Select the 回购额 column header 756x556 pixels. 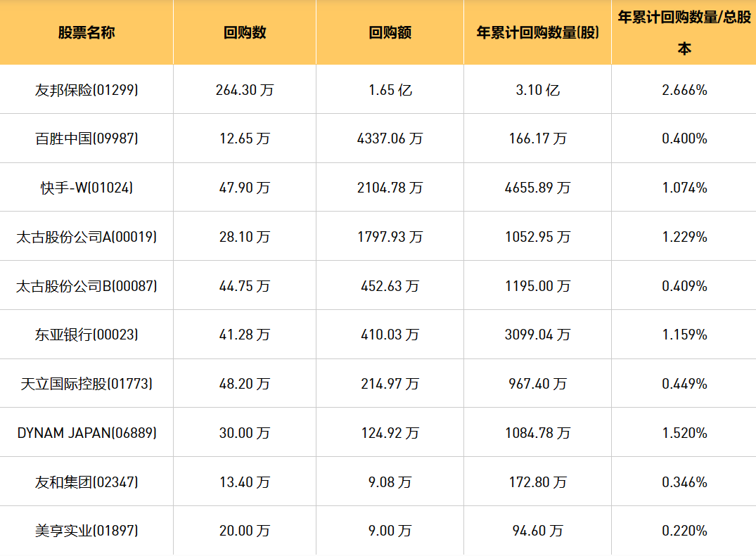tap(390, 32)
